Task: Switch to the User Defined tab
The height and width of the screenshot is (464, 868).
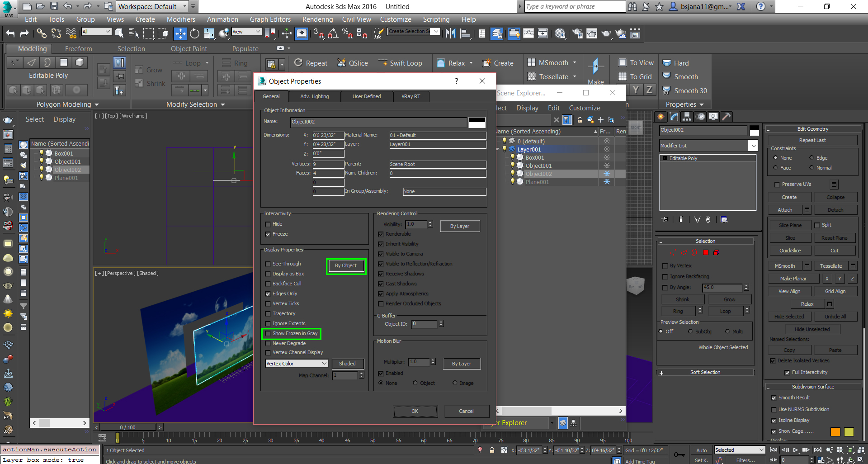Action: point(367,96)
